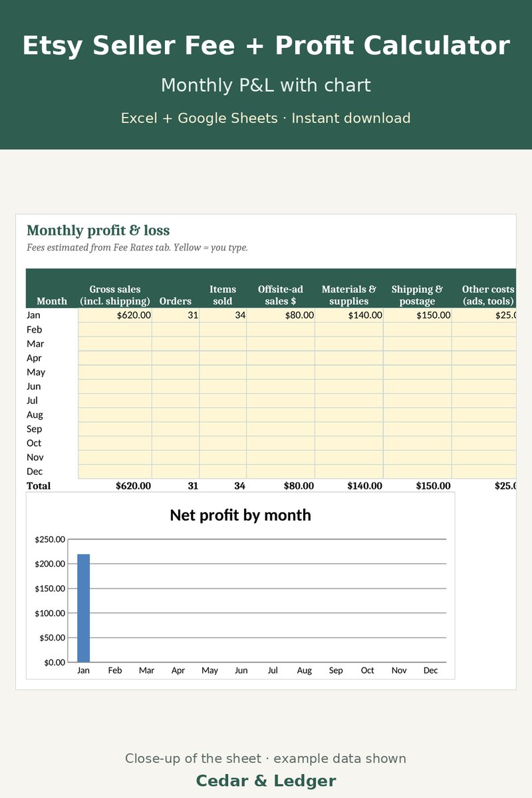Click the Jun label on chart axis
The image size is (532, 798).
(241, 670)
